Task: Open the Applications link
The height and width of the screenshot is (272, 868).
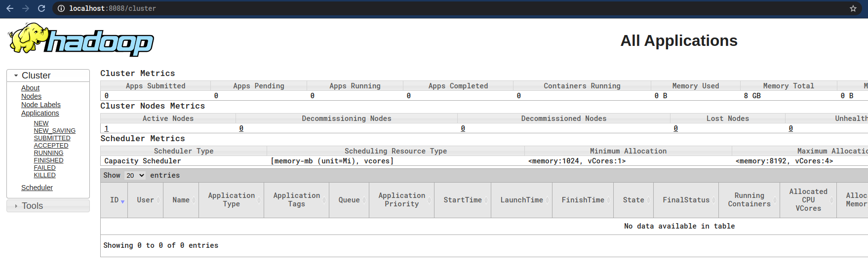Action: click(40, 113)
